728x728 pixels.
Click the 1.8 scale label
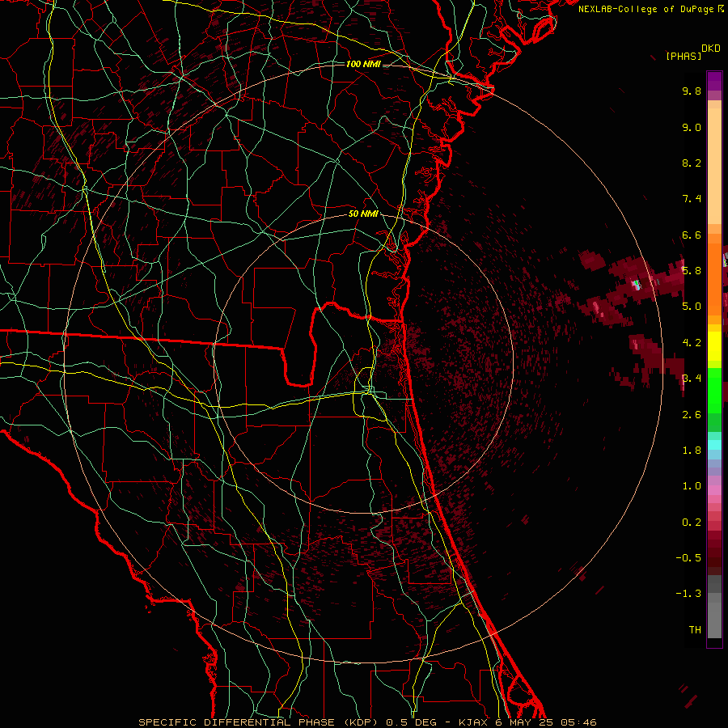coord(692,450)
